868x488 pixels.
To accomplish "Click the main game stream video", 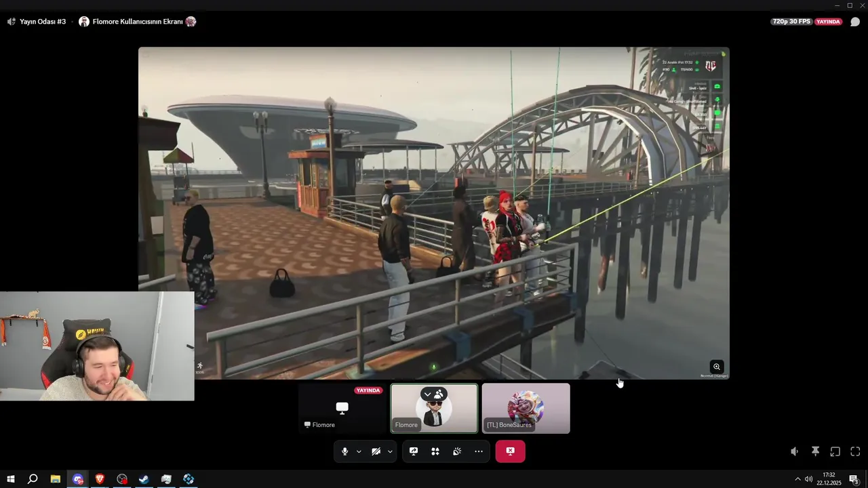I will (x=434, y=213).
